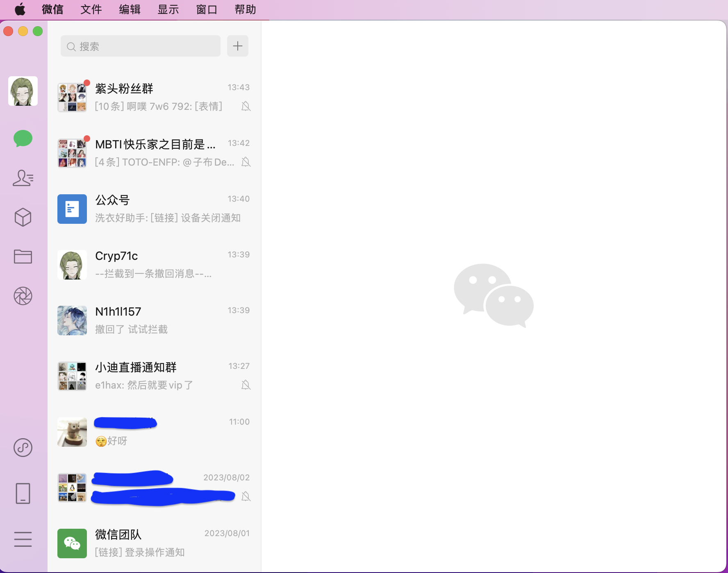Click your profile avatar in sidebar
Viewport: 728px width, 573px height.
23,91
